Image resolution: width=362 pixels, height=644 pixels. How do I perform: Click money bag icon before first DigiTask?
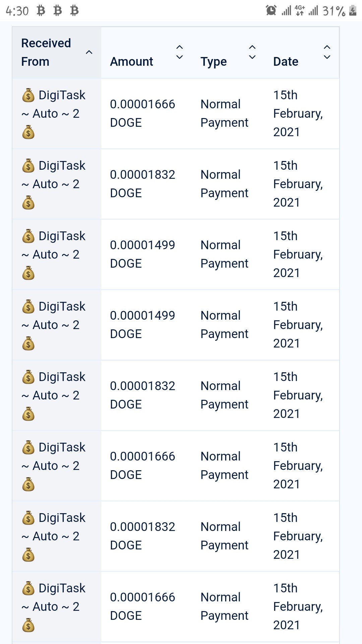tap(28, 95)
